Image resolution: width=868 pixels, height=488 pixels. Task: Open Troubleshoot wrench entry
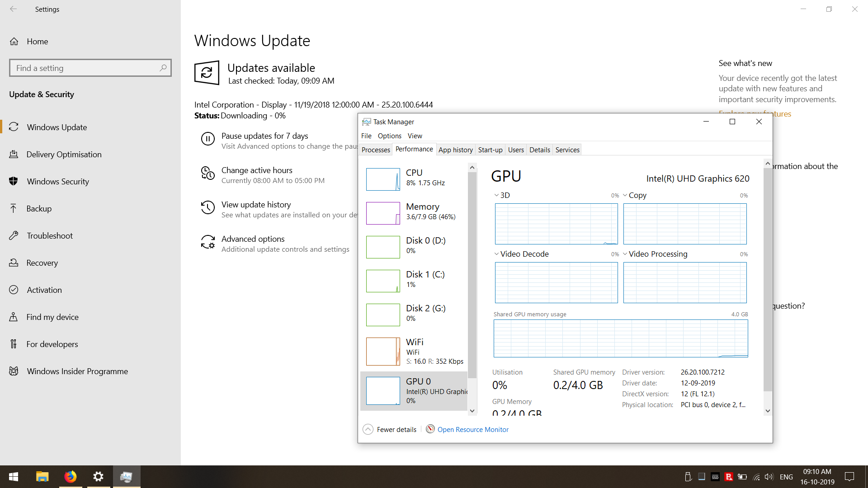tap(90, 235)
